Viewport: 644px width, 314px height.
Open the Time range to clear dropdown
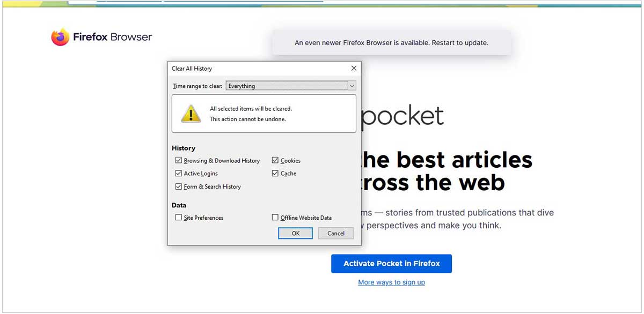pyautogui.click(x=291, y=86)
